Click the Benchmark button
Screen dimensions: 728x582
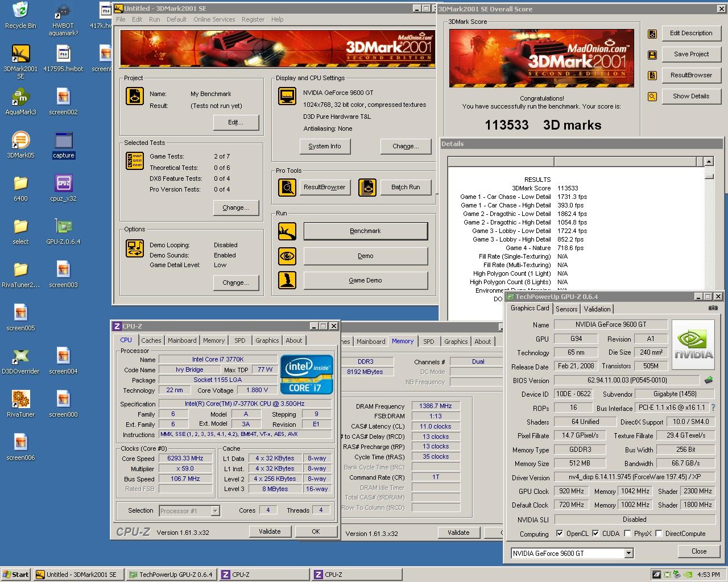click(x=365, y=231)
